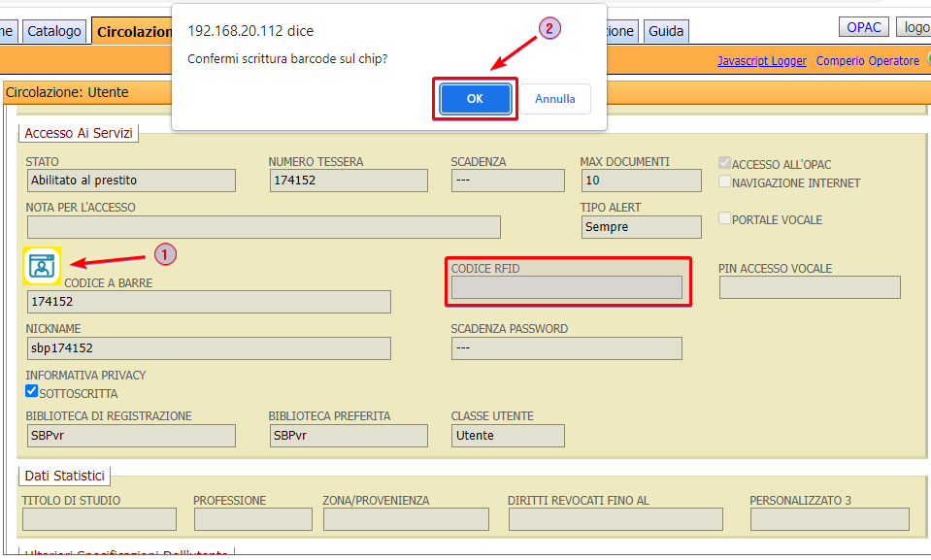Uncheck the Sottoscritta privacy checkbox

pos(32,392)
